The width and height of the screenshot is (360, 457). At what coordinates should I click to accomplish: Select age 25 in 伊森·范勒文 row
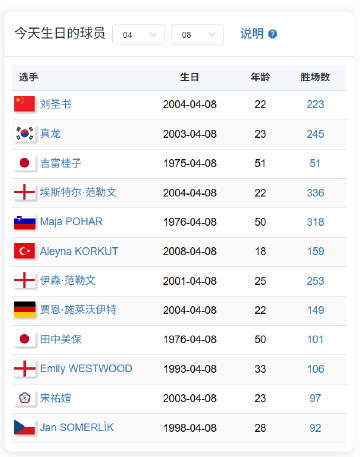pyautogui.click(x=260, y=281)
